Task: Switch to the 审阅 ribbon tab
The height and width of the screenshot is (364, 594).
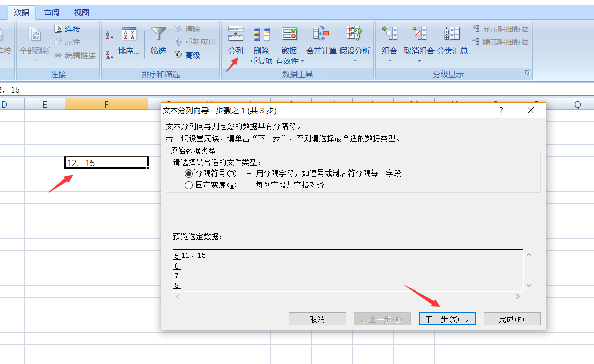Action: (51, 12)
